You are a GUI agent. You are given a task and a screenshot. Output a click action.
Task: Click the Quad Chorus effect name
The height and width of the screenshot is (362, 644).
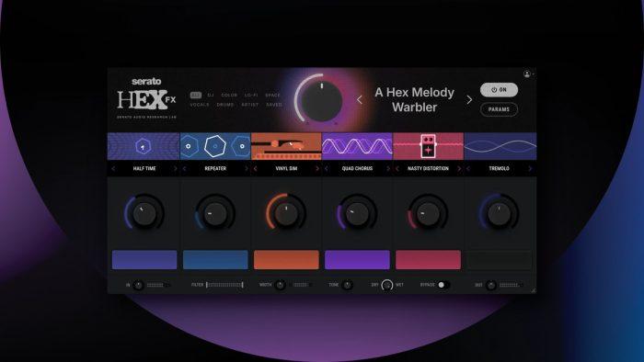click(357, 168)
